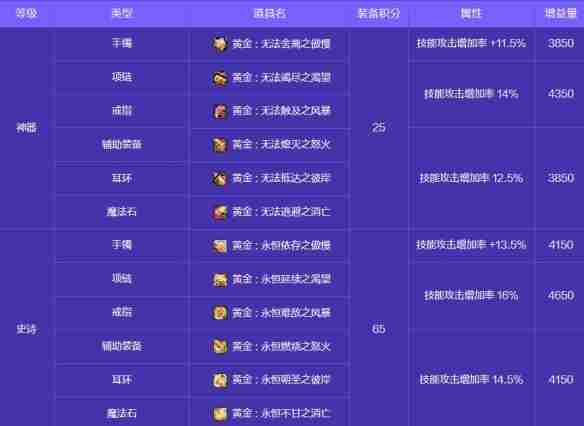The image size is (584, 426).
Task: Click the item name 黄金：永恒…之彼岸
Action: [x=281, y=380]
